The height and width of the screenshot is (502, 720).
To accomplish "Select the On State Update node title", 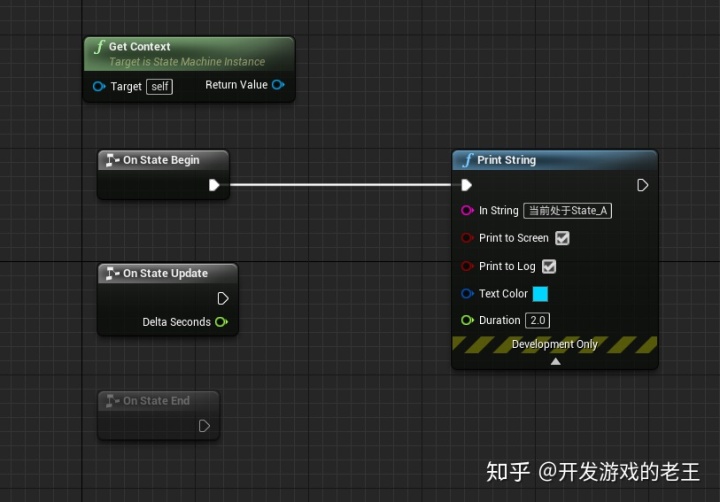I will pyautogui.click(x=165, y=273).
